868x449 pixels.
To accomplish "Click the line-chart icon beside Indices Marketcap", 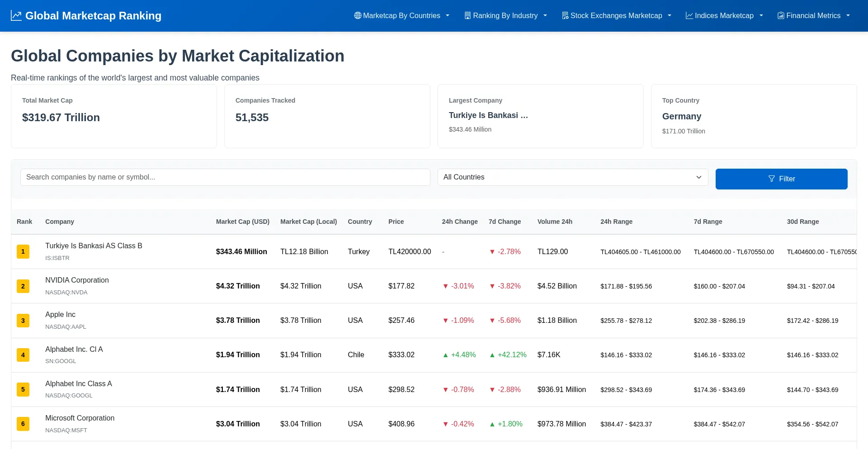I will coord(689,15).
